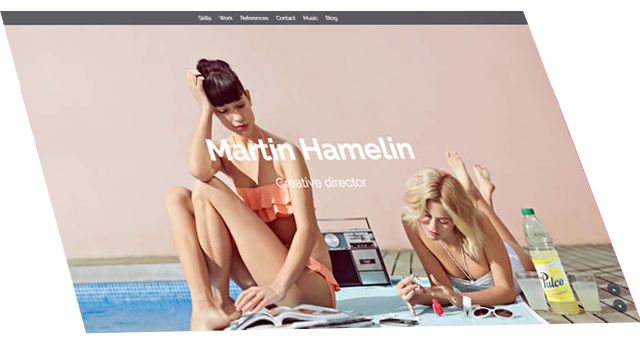
Task: Click the Creative director subtitle
Action: [x=321, y=182]
